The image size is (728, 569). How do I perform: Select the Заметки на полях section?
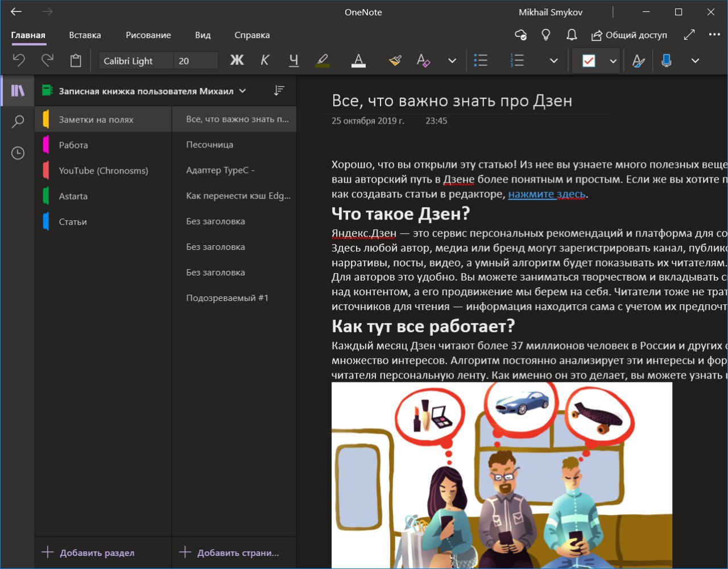[x=103, y=119]
